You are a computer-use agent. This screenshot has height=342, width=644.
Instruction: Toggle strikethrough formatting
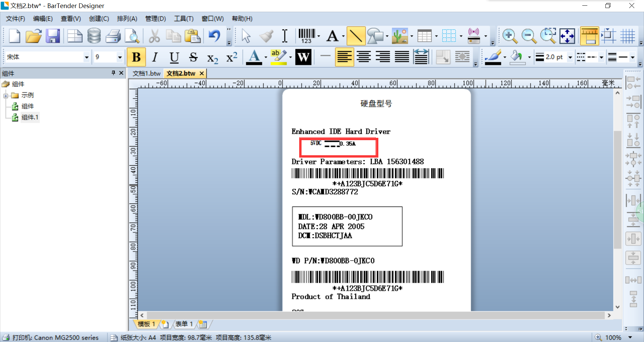(x=193, y=57)
